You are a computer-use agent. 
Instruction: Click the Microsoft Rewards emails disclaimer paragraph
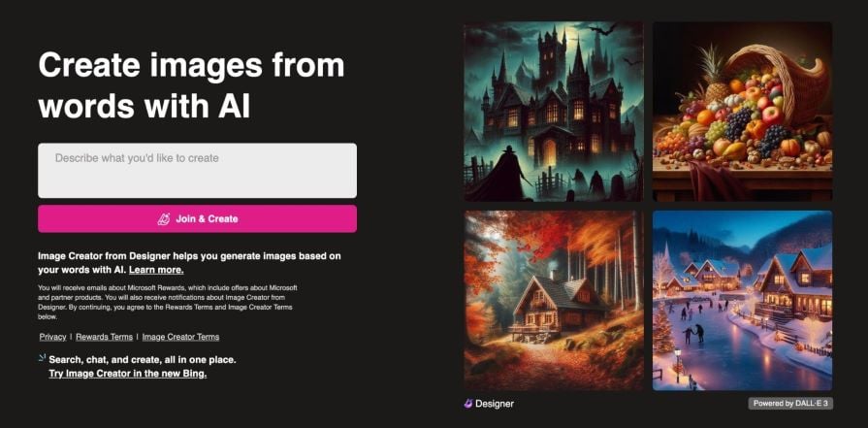pyautogui.click(x=169, y=302)
